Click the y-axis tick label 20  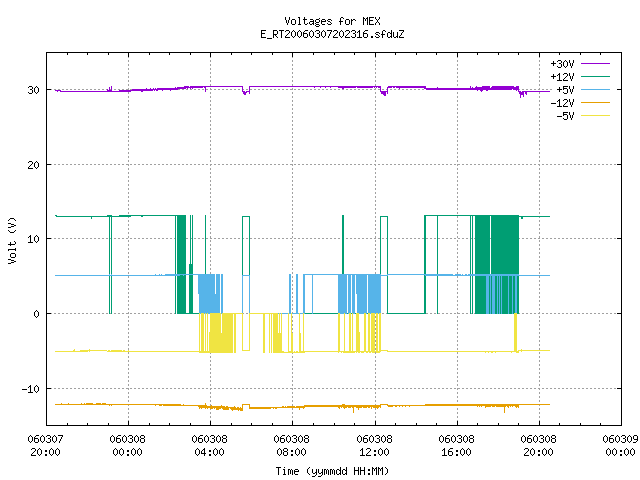[33, 165]
